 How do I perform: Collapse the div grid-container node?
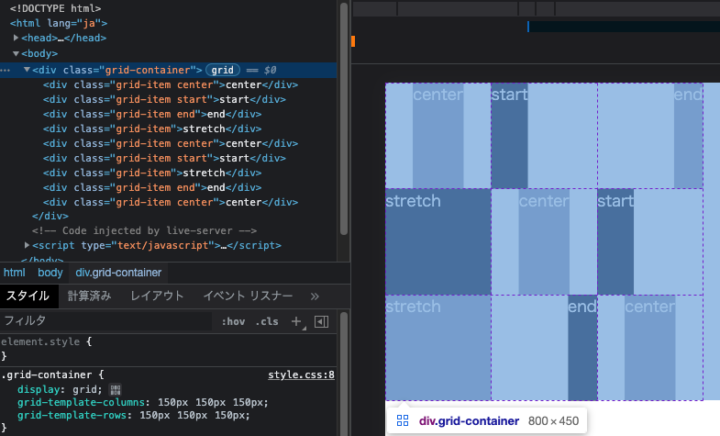(x=27, y=70)
